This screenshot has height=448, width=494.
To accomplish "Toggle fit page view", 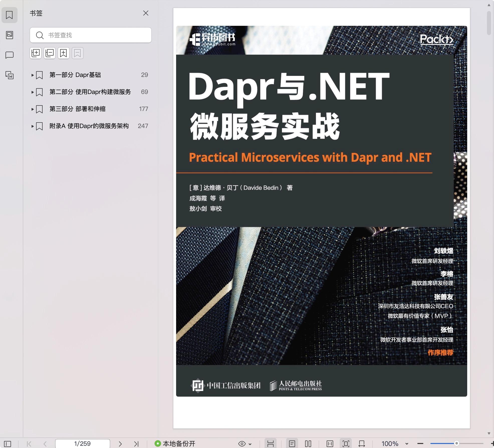I will [346, 444].
